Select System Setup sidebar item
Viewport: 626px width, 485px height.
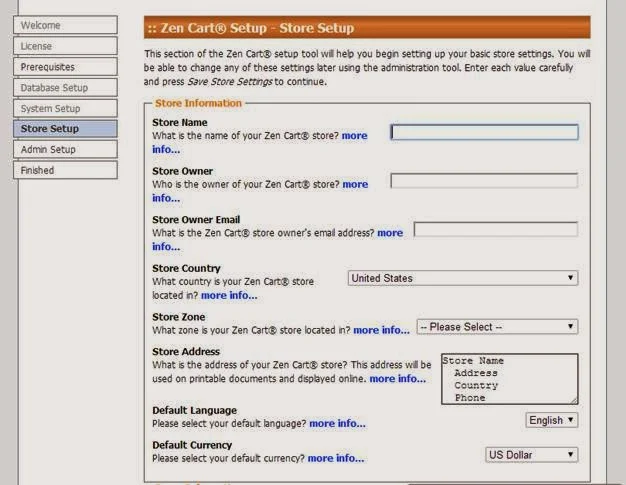pos(65,108)
